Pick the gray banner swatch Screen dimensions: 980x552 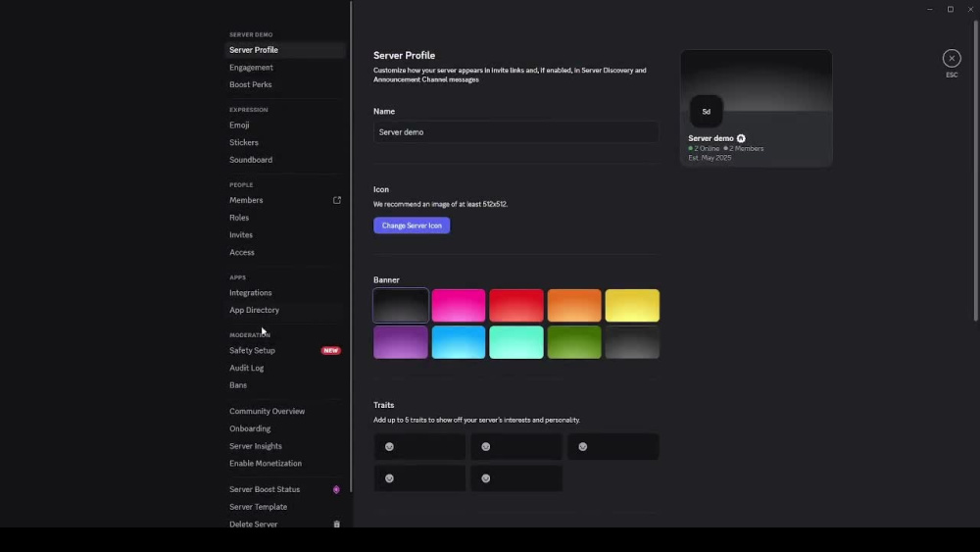coord(632,342)
